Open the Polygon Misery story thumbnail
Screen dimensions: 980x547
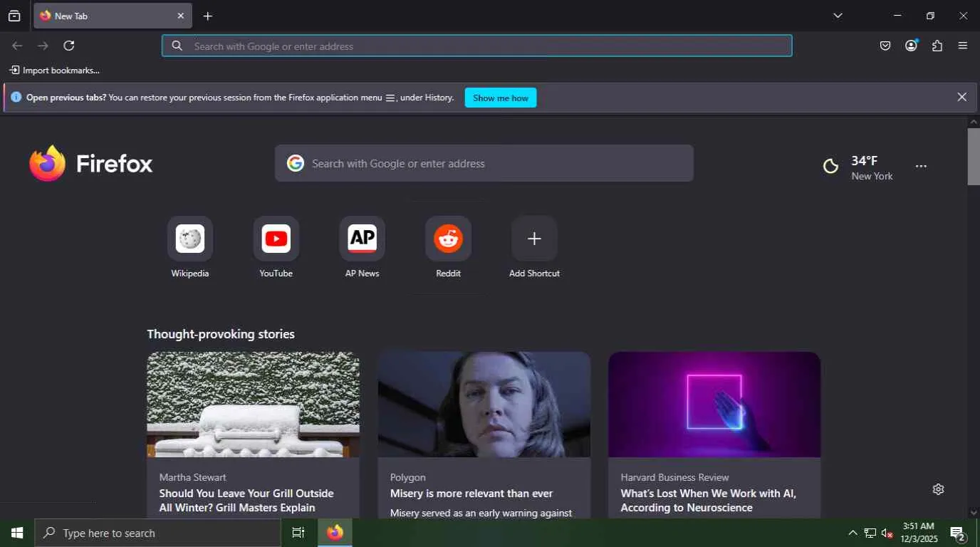click(x=484, y=405)
